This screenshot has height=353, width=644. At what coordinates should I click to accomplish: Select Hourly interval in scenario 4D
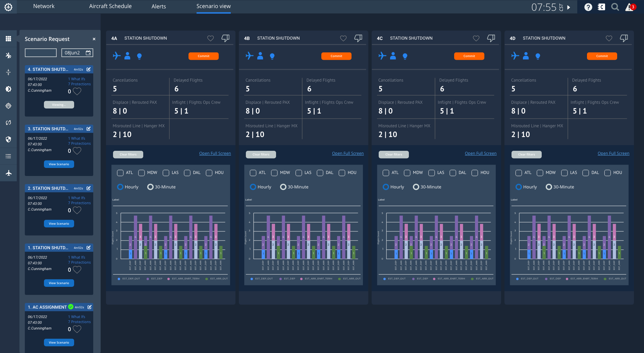pyautogui.click(x=519, y=187)
